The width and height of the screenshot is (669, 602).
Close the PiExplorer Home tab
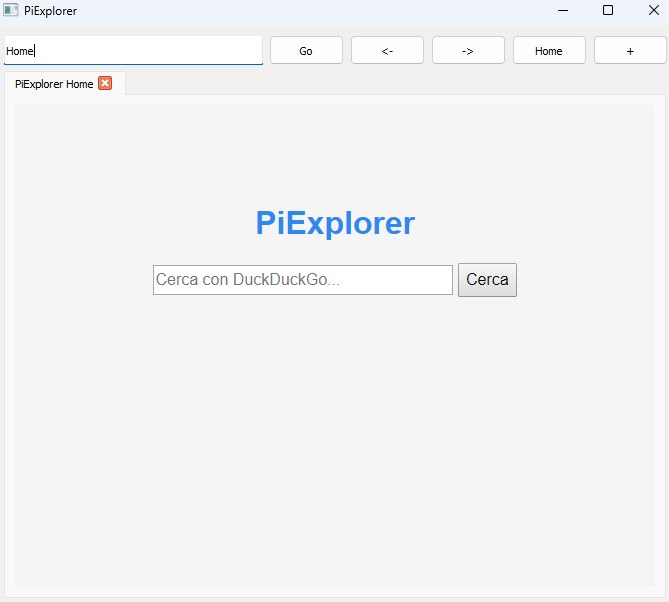pos(105,83)
